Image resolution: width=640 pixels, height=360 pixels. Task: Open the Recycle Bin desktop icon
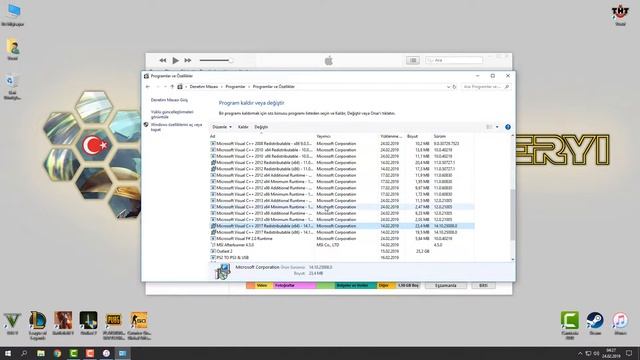pyautogui.click(x=12, y=87)
